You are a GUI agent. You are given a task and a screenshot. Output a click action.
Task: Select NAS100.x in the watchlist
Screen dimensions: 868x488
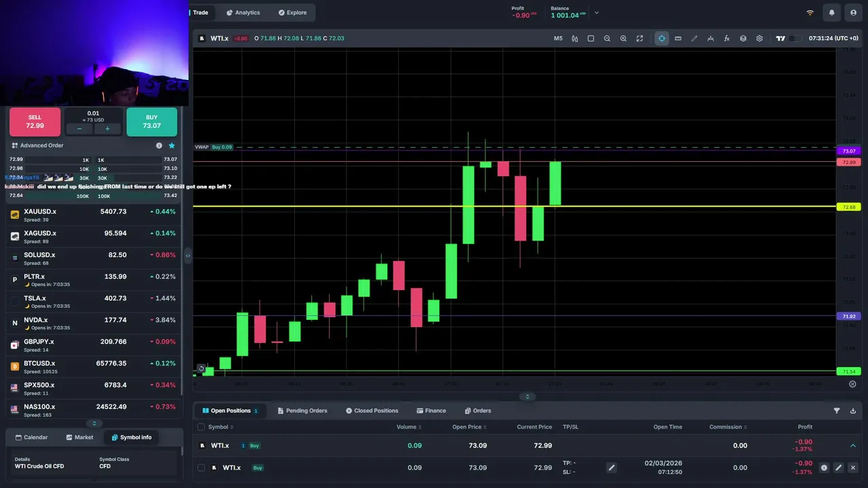pyautogui.click(x=94, y=410)
